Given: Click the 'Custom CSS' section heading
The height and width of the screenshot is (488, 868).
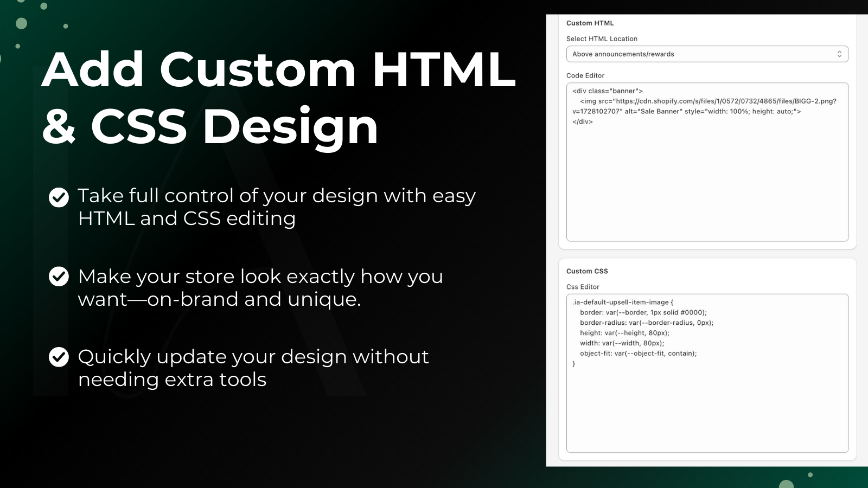Looking at the screenshot, I should click(x=587, y=271).
